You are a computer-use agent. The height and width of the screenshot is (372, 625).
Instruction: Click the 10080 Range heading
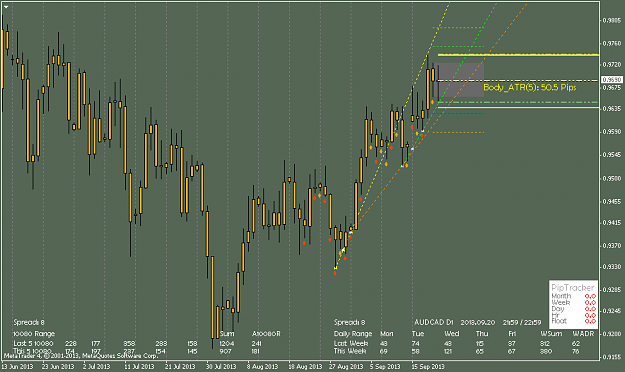coord(34,334)
